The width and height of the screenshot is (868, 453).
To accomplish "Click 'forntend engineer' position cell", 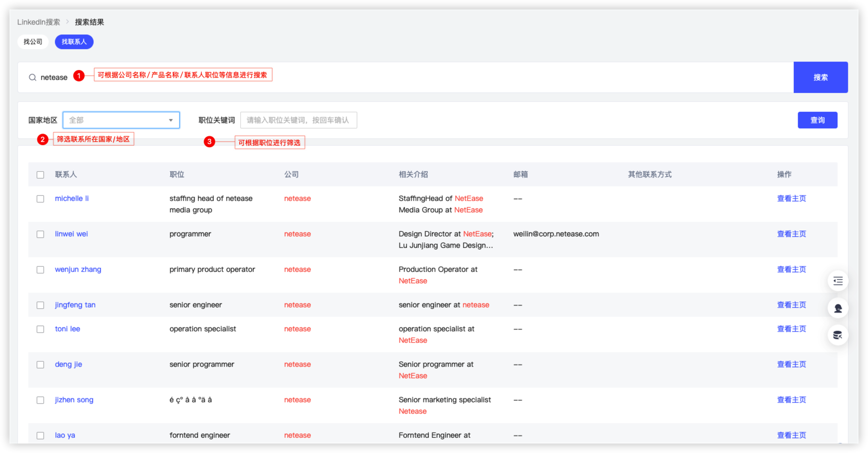I will pyautogui.click(x=200, y=435).
